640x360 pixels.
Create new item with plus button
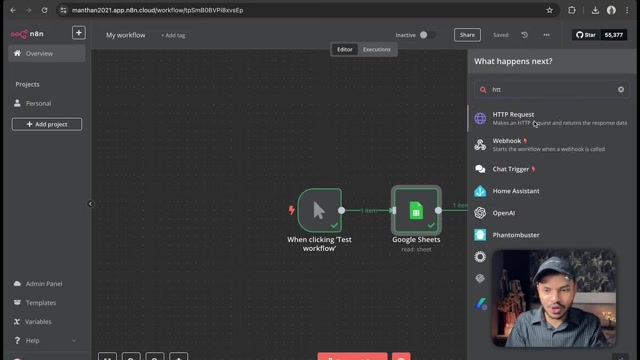(x=78, y=33)
